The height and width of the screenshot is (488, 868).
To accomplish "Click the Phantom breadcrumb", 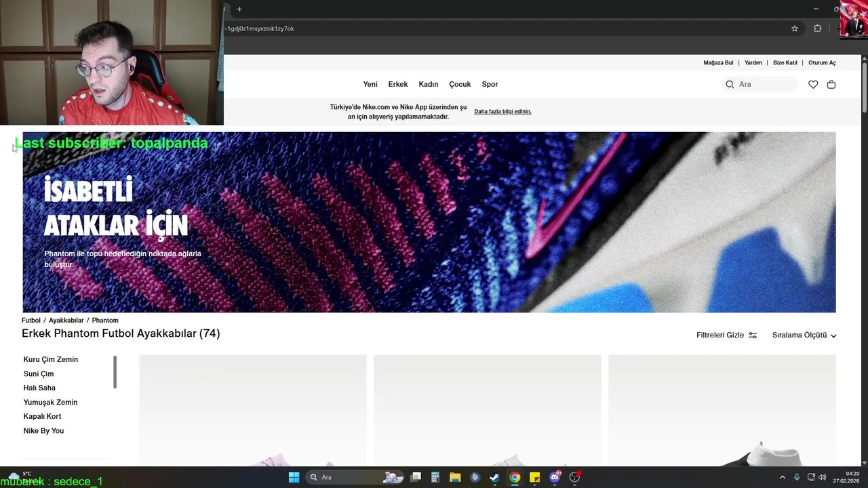I will [x=105, y=320].
